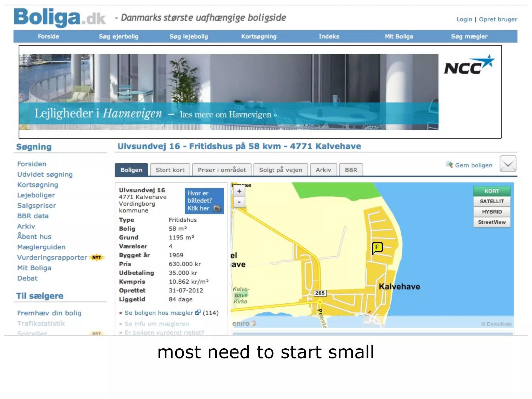Click Udvidet søgning in sidebar
532x399 pixels.
[x=45, y=174]
